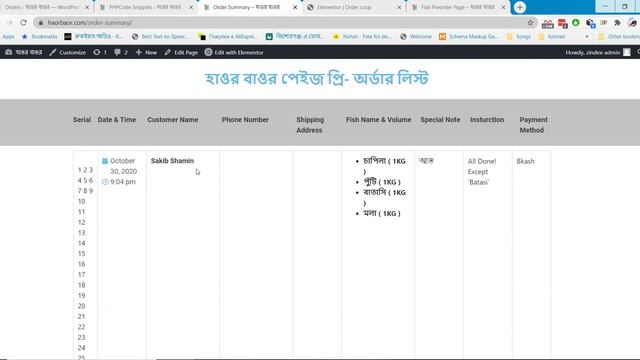
Task: Click serial number 15 in list
Action: click(82, 253)
